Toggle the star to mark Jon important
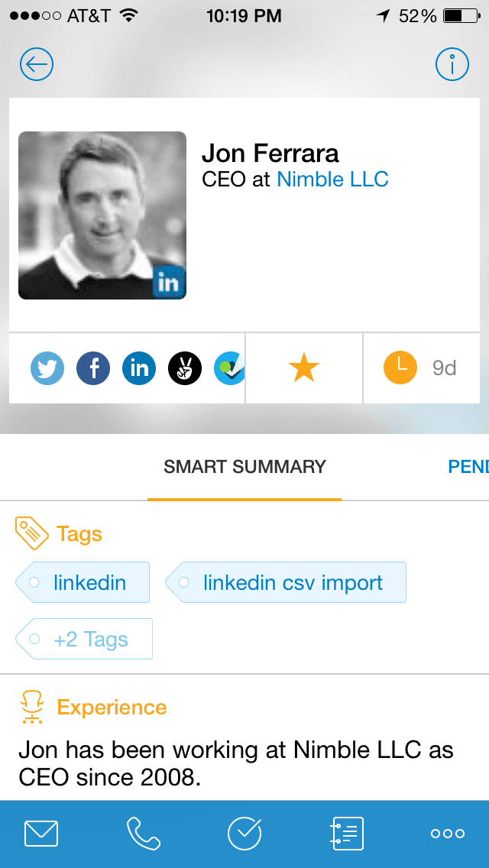Screen dimensions: 489x868 click(x=303, y=368)
